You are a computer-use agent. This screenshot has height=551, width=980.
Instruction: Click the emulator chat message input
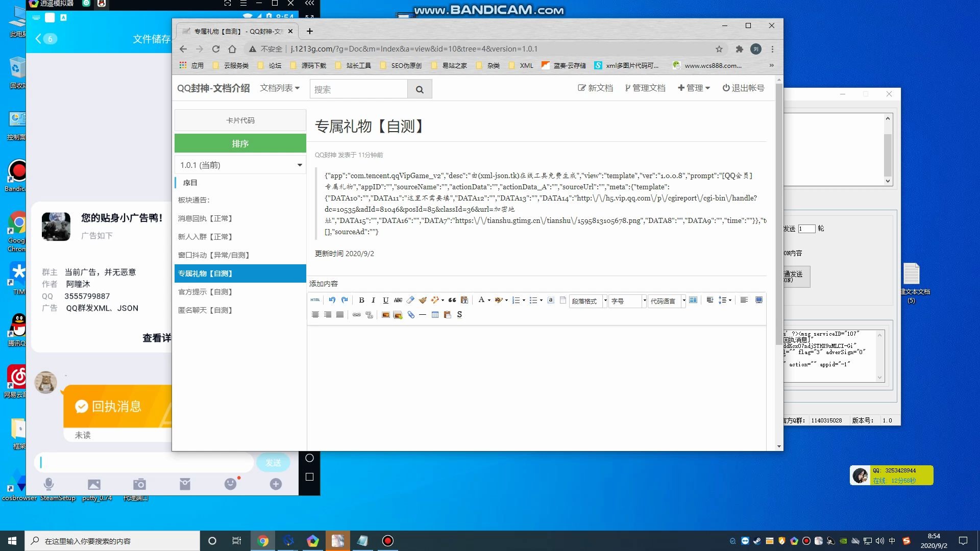pos(144,462)
